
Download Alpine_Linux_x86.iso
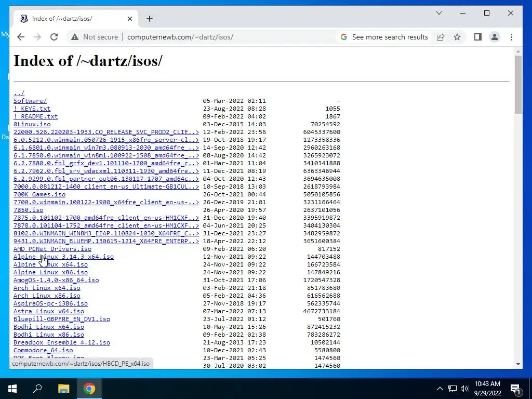50,272
